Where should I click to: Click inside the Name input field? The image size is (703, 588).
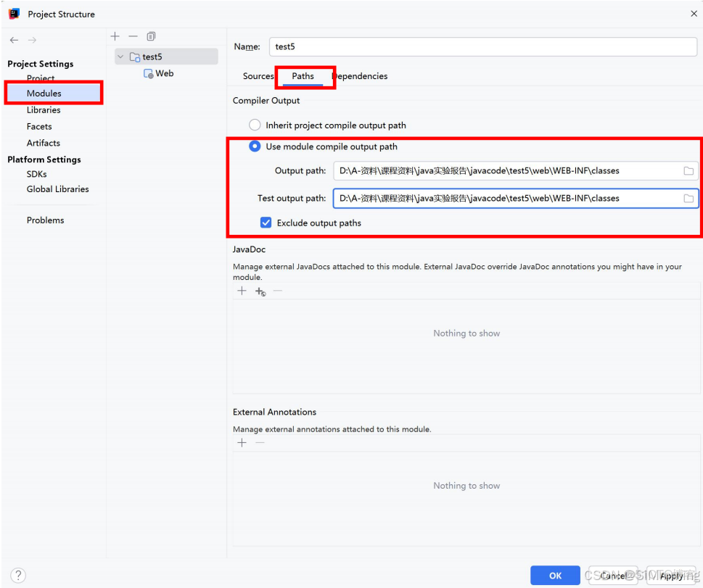tap(479, 46)
